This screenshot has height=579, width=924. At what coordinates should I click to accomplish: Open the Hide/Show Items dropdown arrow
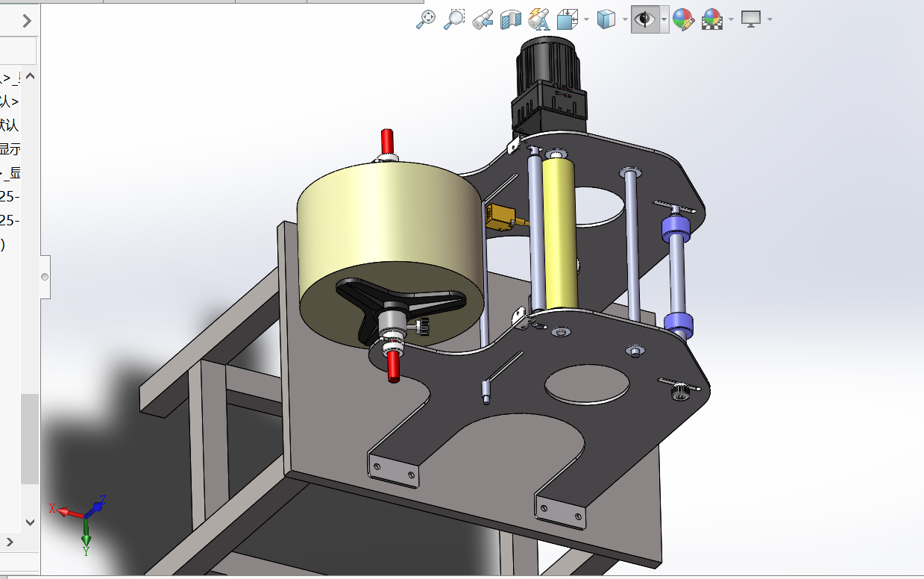pyautogui.click(x=663, y=19)
